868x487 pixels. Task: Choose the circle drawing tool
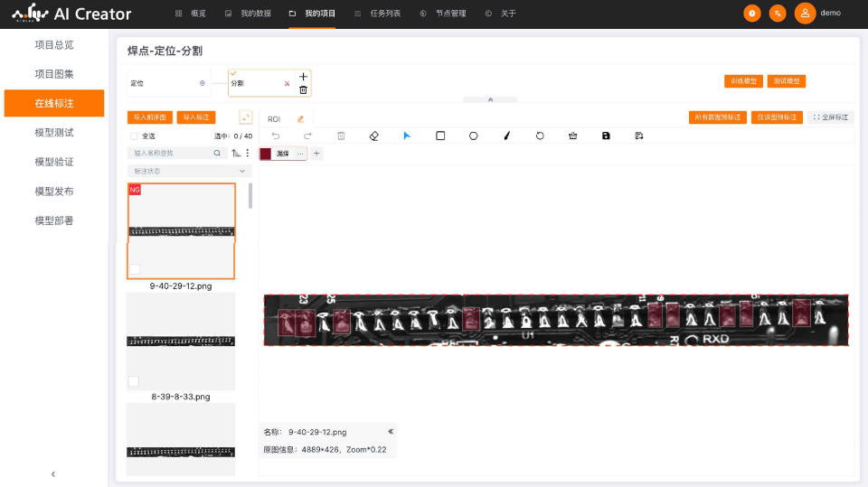(473, 136)
